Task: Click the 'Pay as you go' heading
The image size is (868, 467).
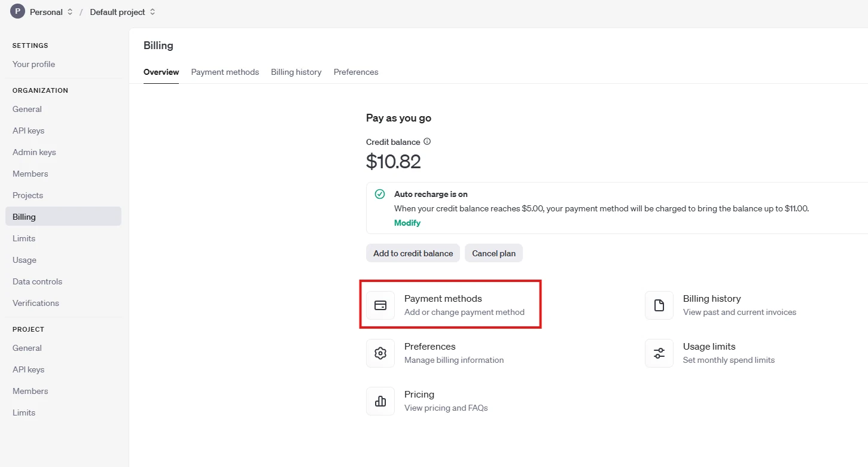Action: pos(398,118)
